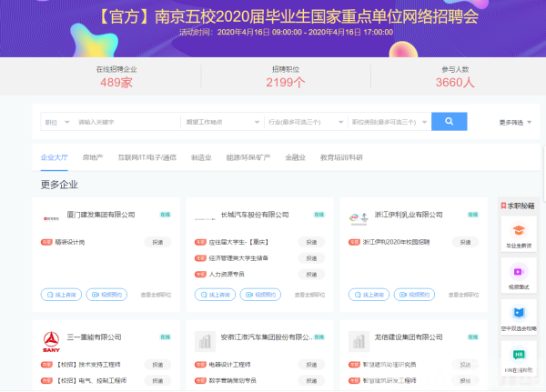Screen dimensions: 546x392
Task: Open the 职位 search type dropdown
Action: tap(57, 122)
